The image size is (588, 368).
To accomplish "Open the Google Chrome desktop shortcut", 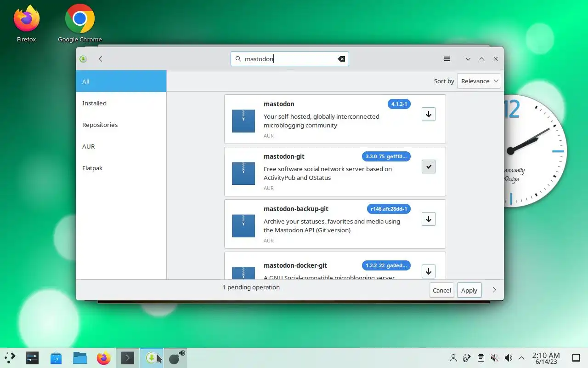I will [80, 24].
